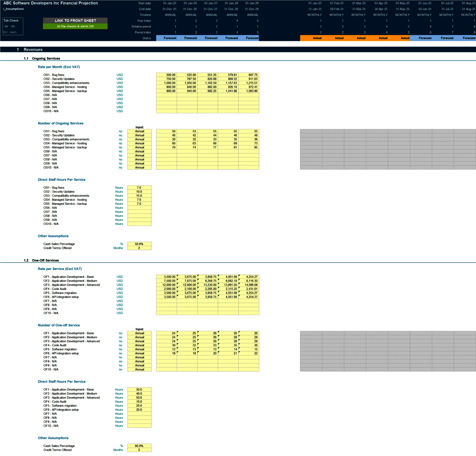Select OF4 Code Audit 2026 rate 2,100.00
The width and height of the screenshot is (476, 456).
[187, 289]
